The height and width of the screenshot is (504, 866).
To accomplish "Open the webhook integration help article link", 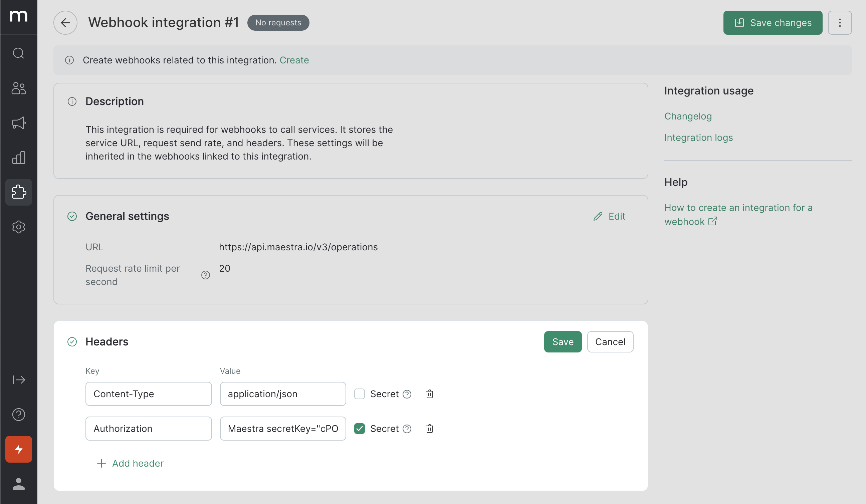I will pos(738,215).
